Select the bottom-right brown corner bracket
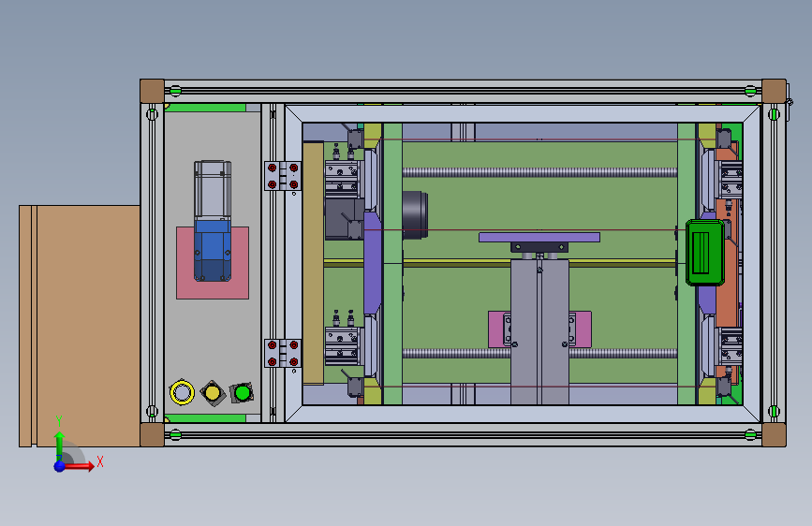Viewport: 812px width, 526px height. click(x=774, y=434)
